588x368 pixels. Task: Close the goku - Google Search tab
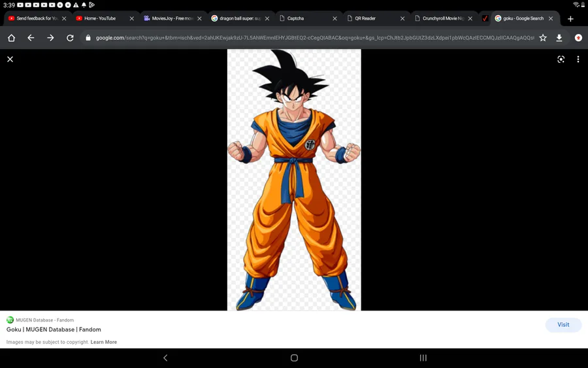551,18
